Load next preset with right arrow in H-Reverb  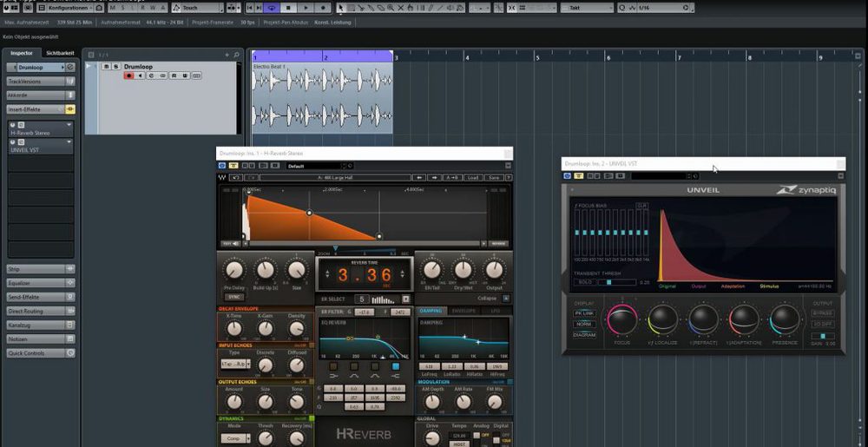pos(435,178)
